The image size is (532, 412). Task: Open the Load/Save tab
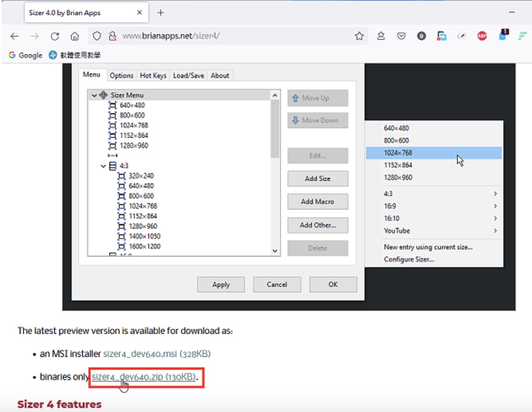point(189,75)
